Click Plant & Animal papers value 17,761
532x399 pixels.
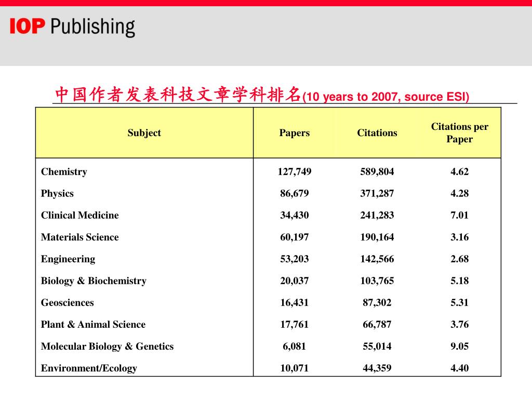(x=295, y=324)
